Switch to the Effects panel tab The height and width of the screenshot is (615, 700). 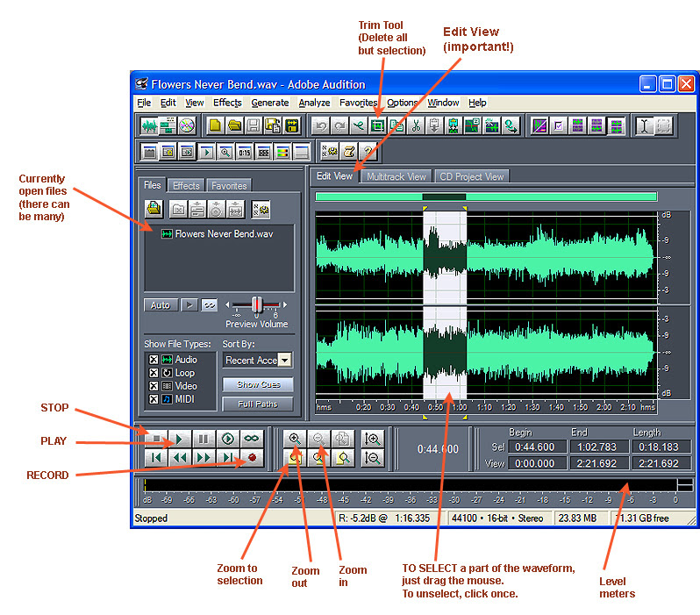pos(186,186)
